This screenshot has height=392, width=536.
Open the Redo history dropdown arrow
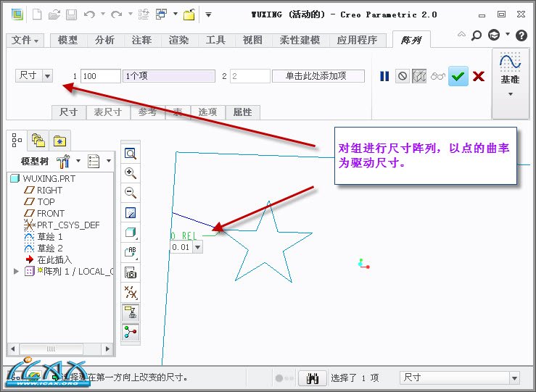pyautogui.click(x=131, y=14)
